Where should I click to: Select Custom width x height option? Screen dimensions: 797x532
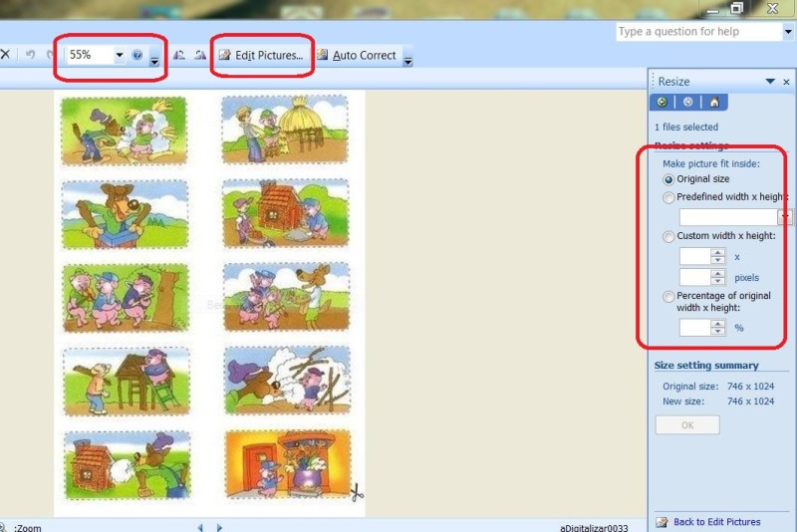click(x=668, y=236)
